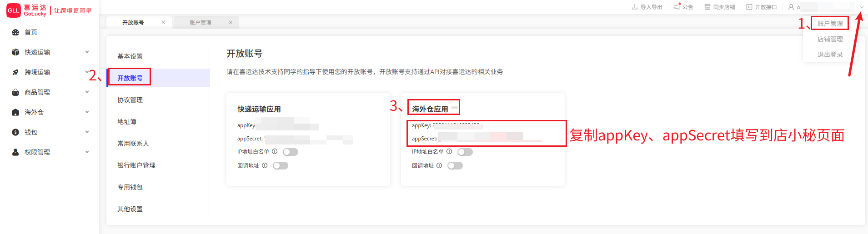Toggle 回调地址 switch in 快递运输应用
Viewport: 868px width, 234px height.
click(281, 166)
